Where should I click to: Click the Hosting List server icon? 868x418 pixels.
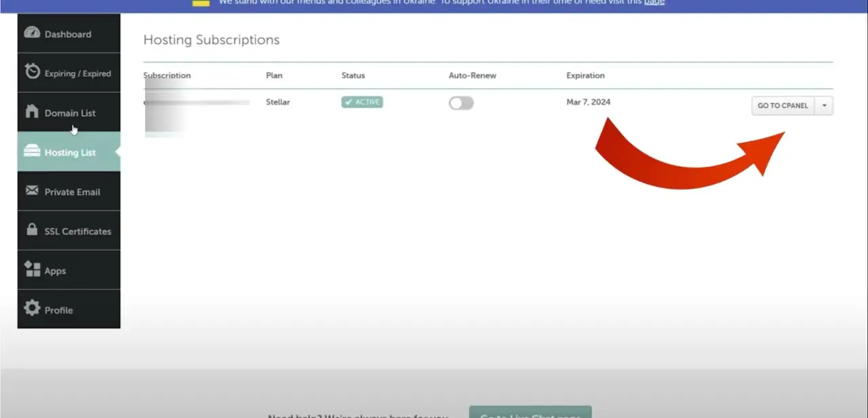(x=32, y=151)
